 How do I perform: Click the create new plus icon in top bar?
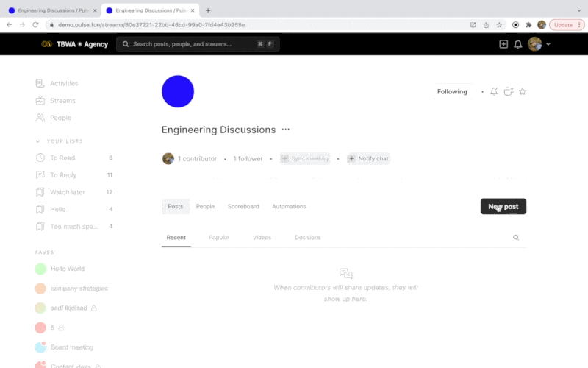click(x=503, y=44)
